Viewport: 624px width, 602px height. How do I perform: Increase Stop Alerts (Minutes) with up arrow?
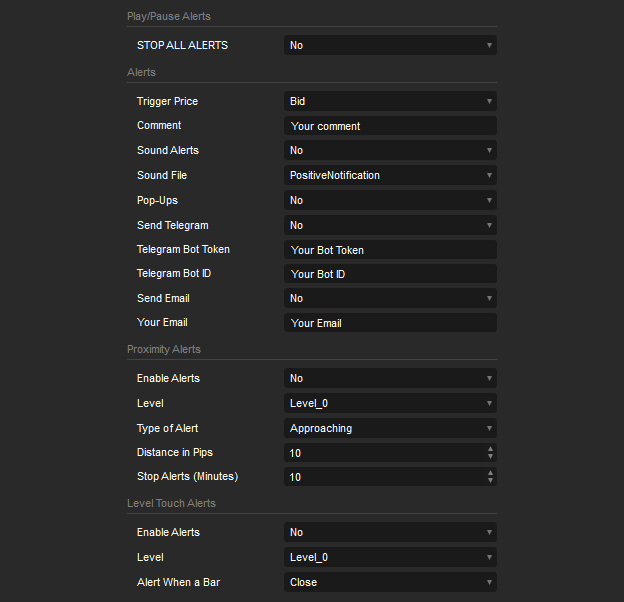(x=490, y=473)
